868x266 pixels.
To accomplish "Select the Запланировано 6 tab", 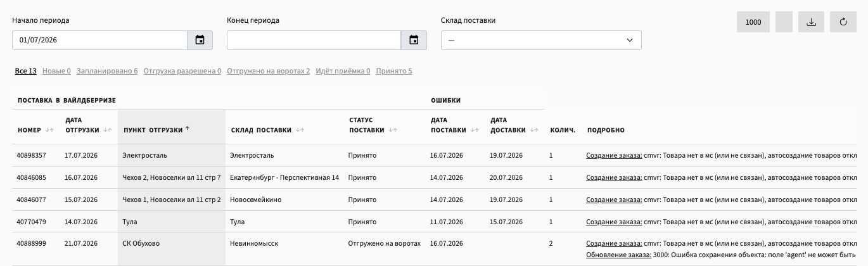I will click(107, 71).
